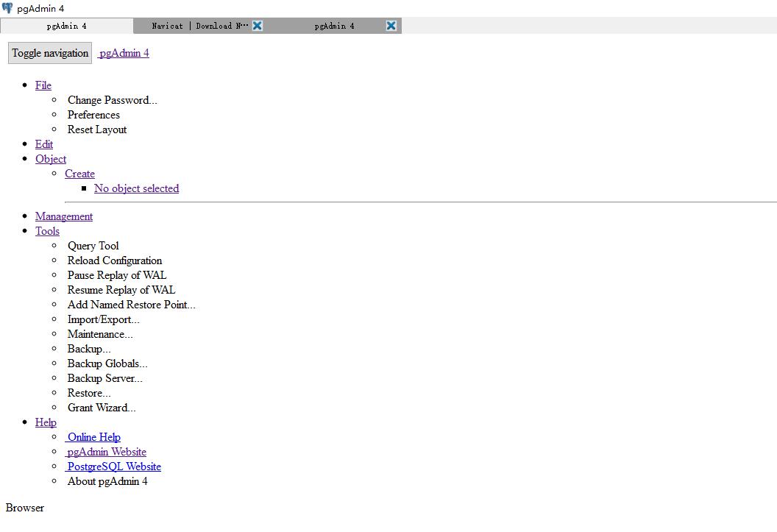The height and width of the screenshot is (532, 777).
Task: Click the Toggle navigation button
Action: [x=50, y=53]
